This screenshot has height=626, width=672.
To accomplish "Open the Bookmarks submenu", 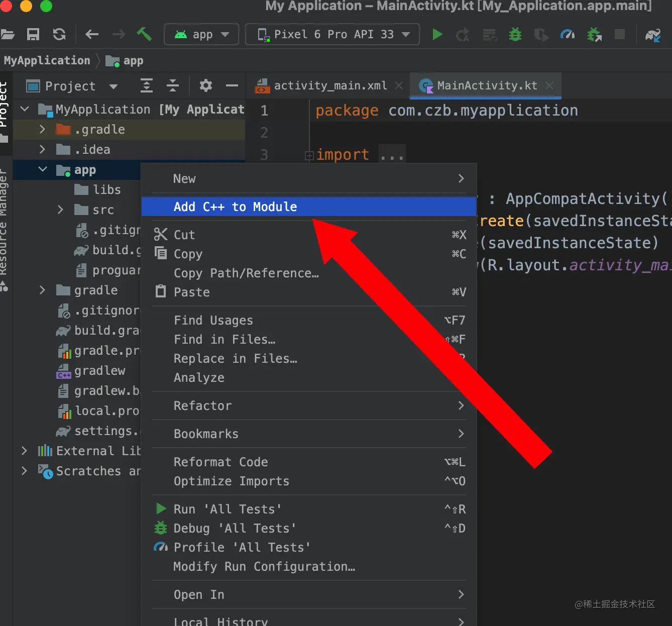I will click(x=309, y=434).
